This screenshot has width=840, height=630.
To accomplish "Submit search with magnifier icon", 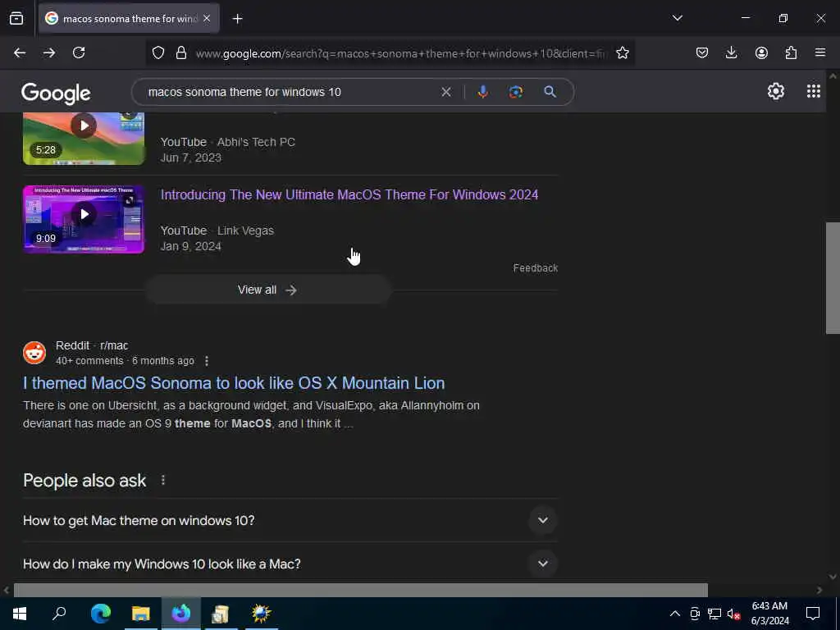I will coord(550,92).
